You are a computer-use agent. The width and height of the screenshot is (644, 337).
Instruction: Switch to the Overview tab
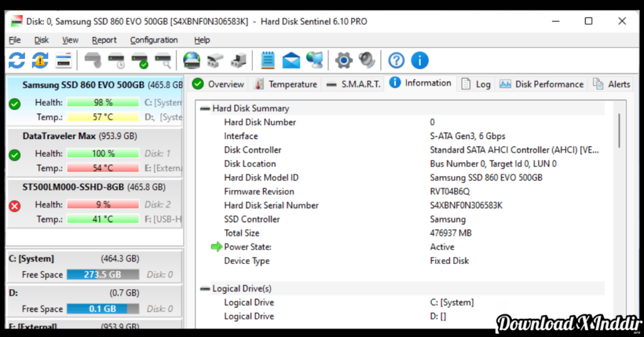(x=218, y=84)
